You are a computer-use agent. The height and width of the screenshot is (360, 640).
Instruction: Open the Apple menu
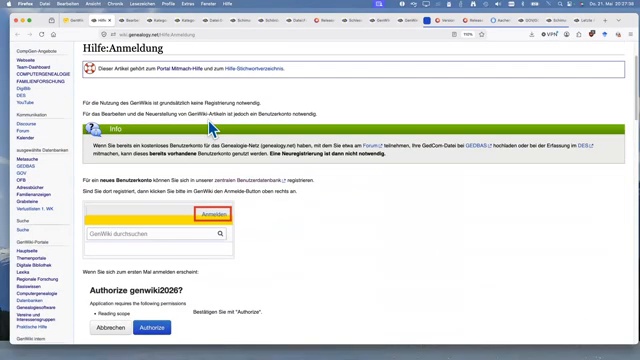pyautogui.click(x=9, y=4)
